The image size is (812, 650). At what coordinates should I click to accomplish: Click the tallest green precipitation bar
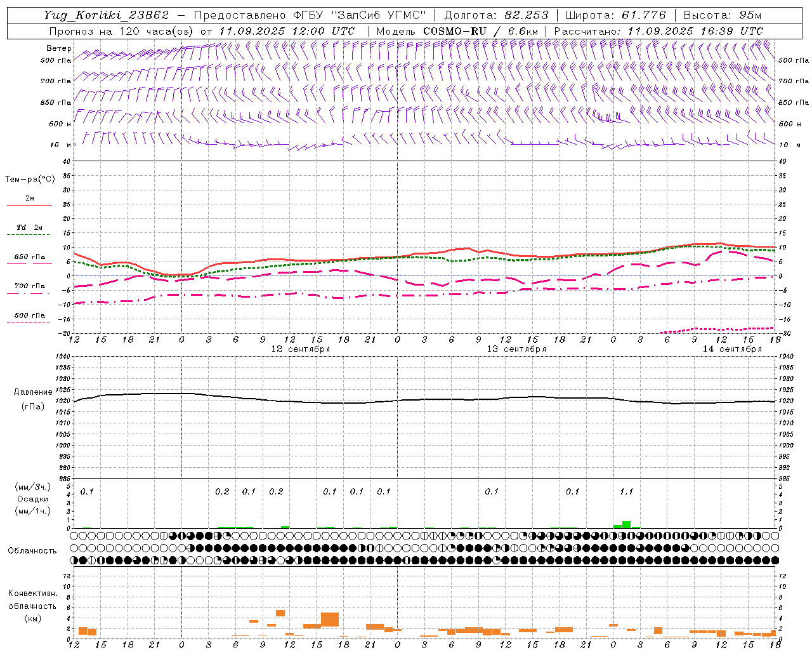(626, 525)
